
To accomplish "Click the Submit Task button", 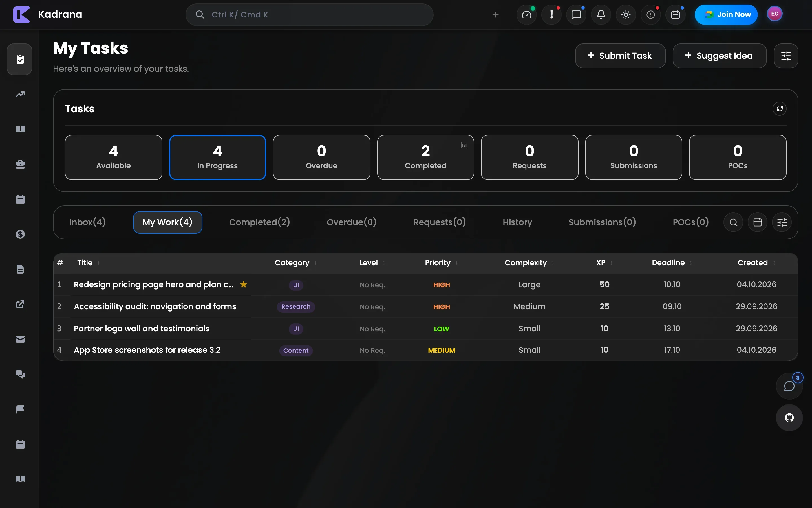I will click(620, 56).
